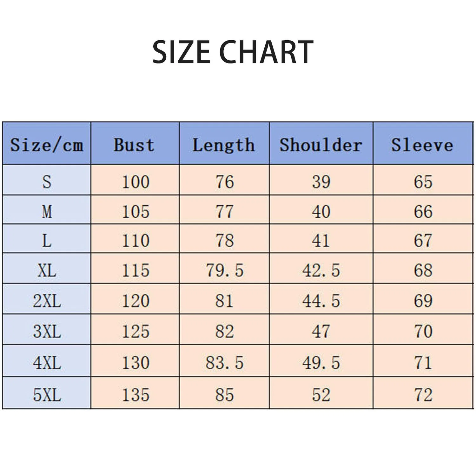Select bust value 130 for 4XL
Screen dimensions: 476x476
(x=136, y=362)
